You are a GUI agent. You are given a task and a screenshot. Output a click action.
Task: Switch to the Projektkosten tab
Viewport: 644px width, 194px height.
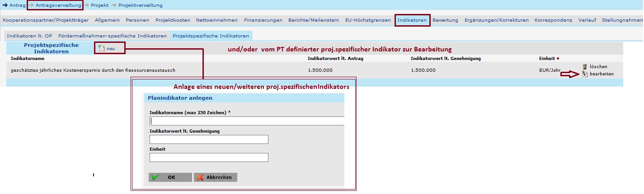[173, 20]
